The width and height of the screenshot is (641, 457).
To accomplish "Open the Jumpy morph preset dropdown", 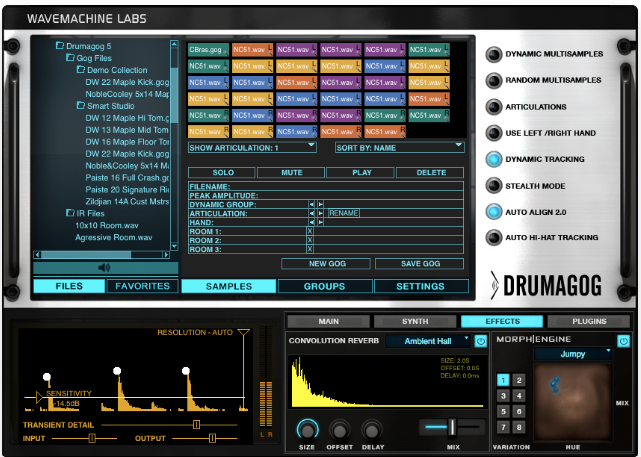I will click(x=573, y=354).
